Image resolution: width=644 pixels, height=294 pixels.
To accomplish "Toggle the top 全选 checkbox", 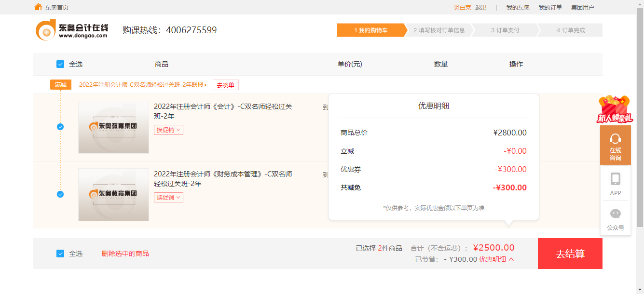I will (60, 64).
